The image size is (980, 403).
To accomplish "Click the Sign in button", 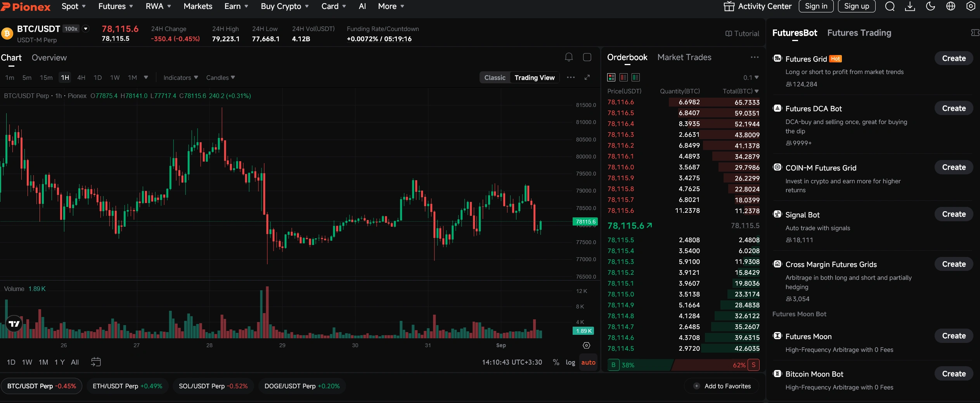I will coord(816,6).
